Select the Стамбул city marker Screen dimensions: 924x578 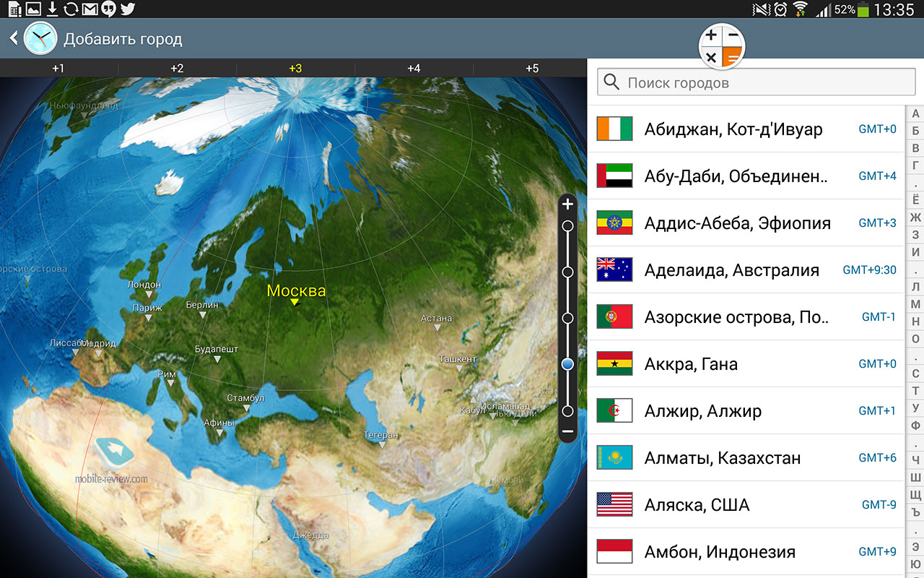(245, 402)
